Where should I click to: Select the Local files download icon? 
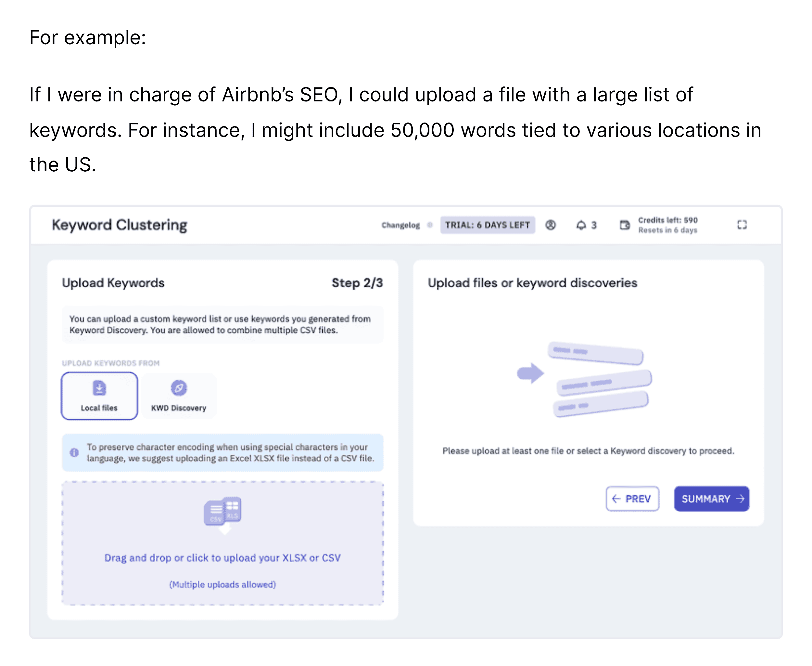coord(99,388)
